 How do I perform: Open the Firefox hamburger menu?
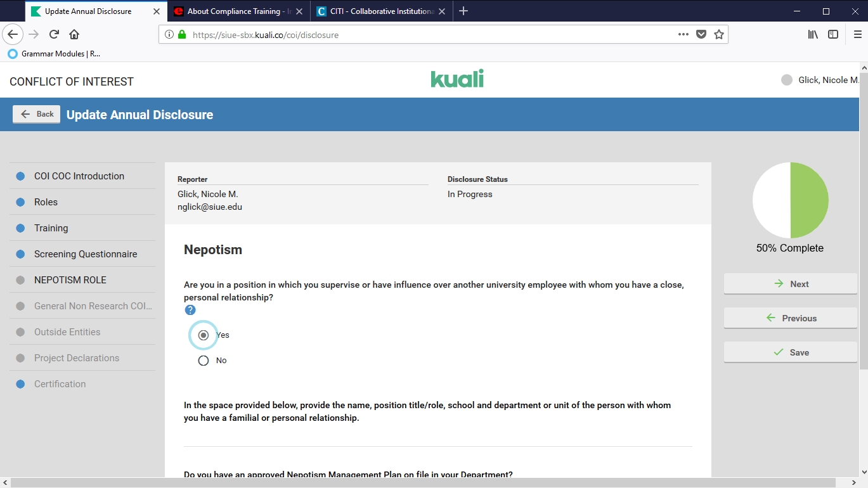[857, 34]
